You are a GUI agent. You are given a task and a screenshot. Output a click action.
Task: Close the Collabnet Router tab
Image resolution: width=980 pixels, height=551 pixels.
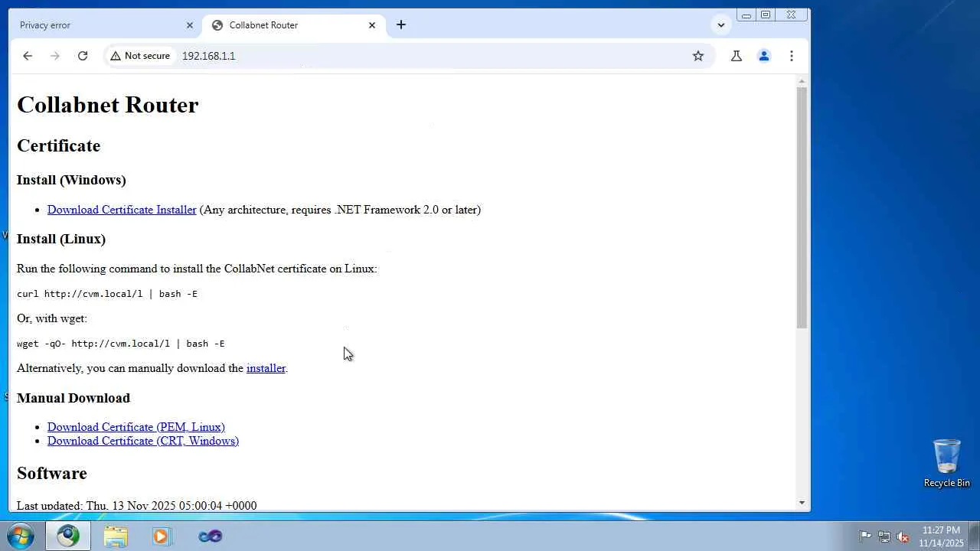click(372, 25)
